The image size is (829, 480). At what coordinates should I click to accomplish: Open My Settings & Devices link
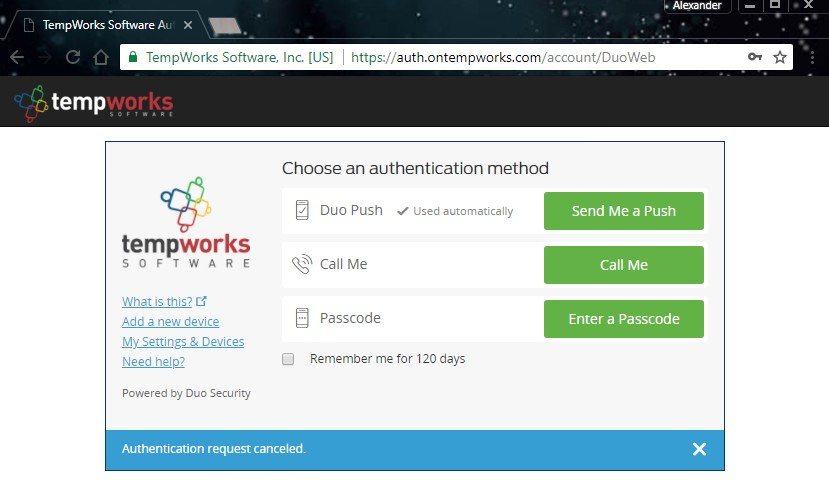coord(183,341)
